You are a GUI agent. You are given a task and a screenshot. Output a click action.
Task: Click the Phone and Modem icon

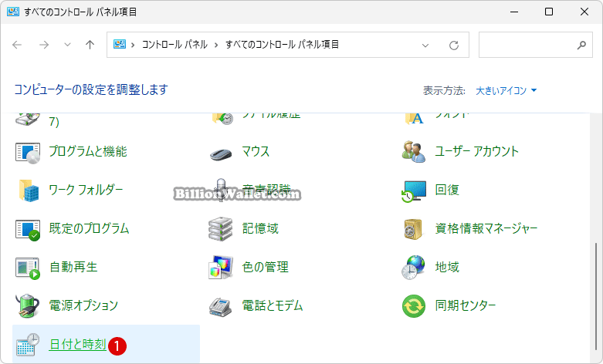(220, 307)
